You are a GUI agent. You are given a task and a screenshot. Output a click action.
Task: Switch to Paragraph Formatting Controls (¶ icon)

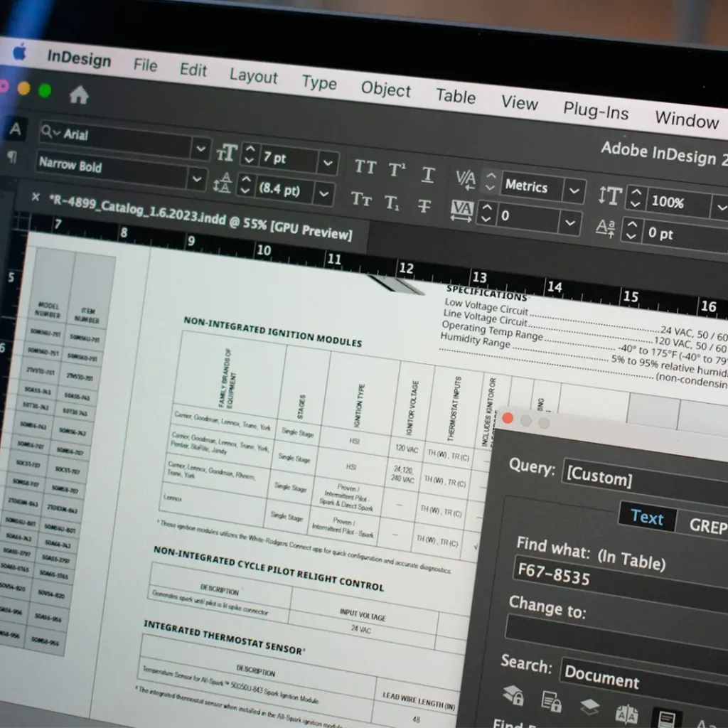[12, 157]
